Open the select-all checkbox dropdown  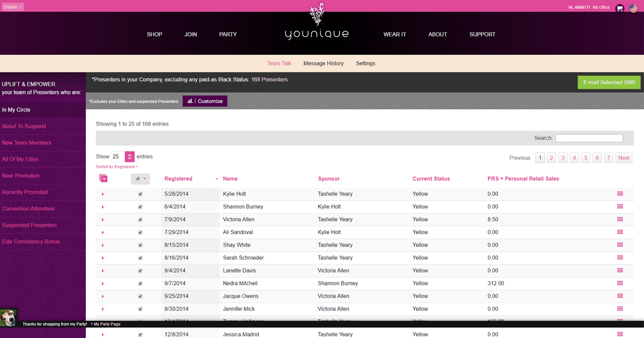141,179
